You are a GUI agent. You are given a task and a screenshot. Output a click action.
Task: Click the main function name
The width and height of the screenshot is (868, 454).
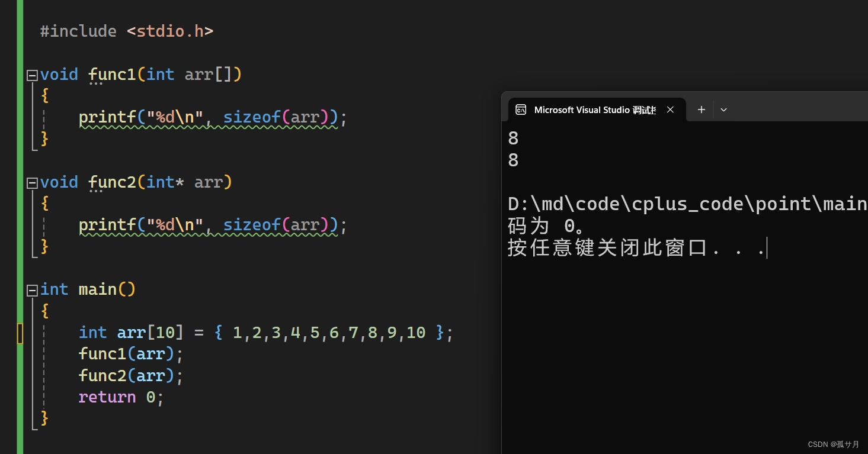98,289
